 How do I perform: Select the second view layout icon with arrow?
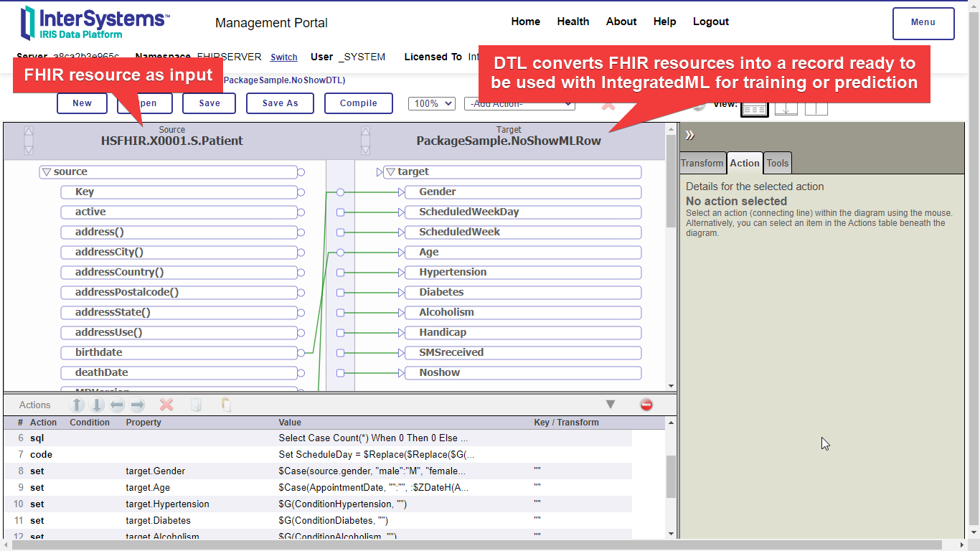coord(786,108)
